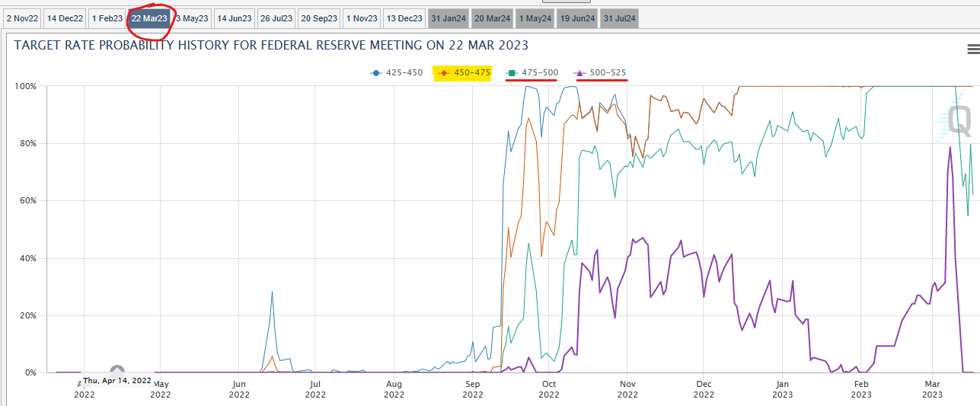Select the greyed 31 Jan24 tab
This screenshot has height=406, width=980.
[x=448, y=18]
